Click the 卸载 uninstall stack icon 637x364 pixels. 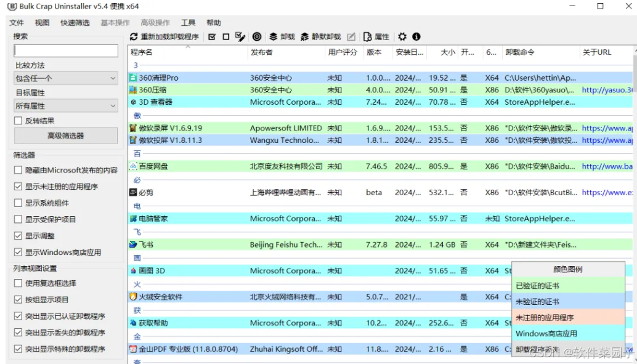(274, 36)
